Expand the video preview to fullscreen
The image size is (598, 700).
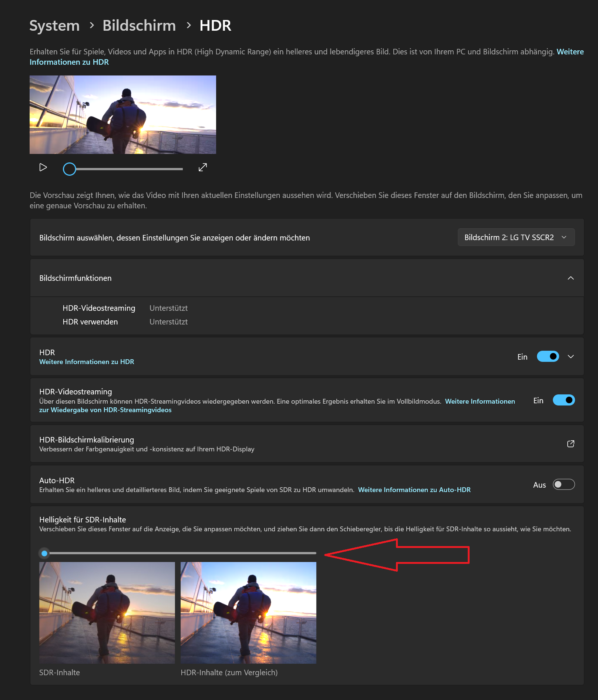click(x=202, y=168)
